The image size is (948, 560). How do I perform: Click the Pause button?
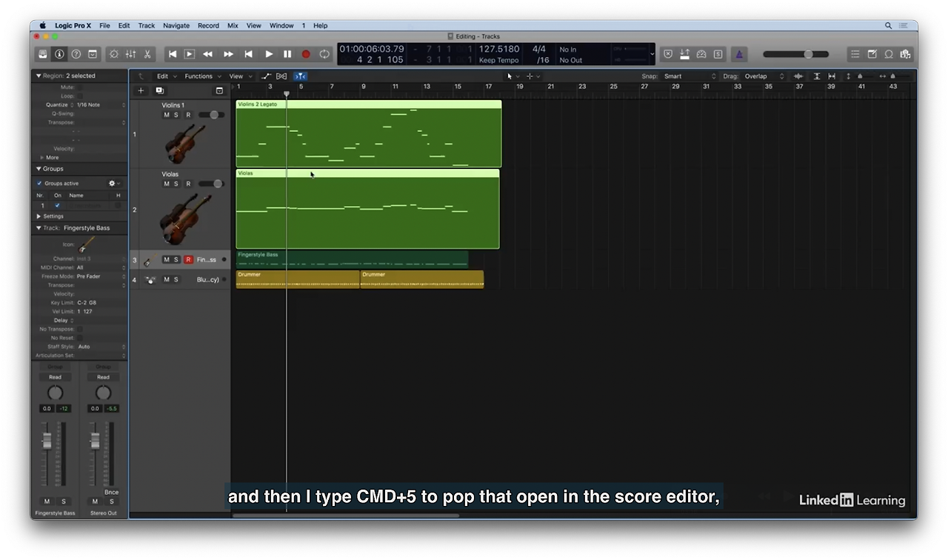point(287,54)
